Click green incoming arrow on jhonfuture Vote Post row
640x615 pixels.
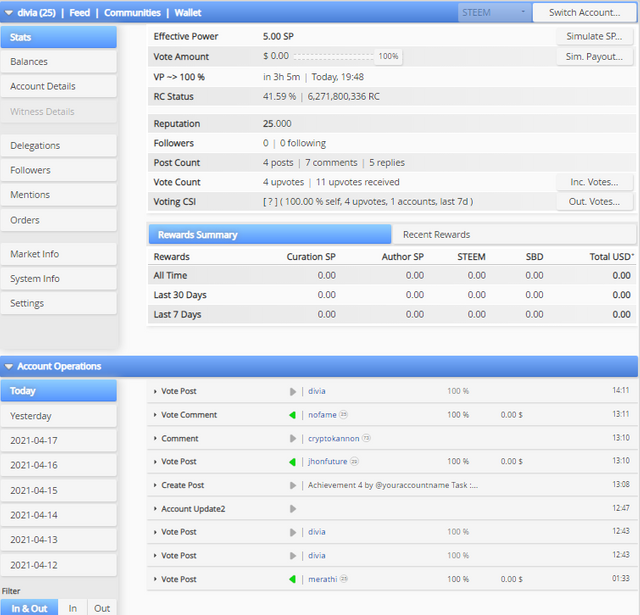coord(292,462)
